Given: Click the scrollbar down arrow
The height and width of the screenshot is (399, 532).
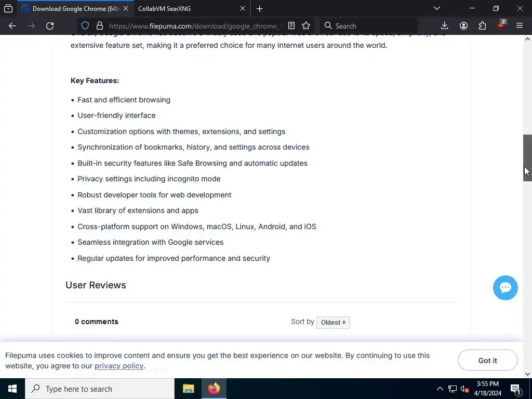Looking at the screenshot, I should click(x=527, y=374).
